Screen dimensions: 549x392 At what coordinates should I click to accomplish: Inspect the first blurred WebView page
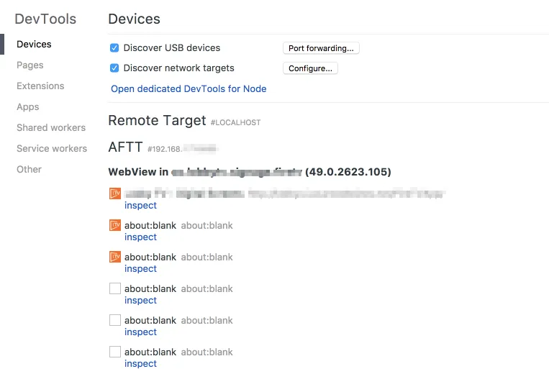pyautogui.click(x=140, y=206)
